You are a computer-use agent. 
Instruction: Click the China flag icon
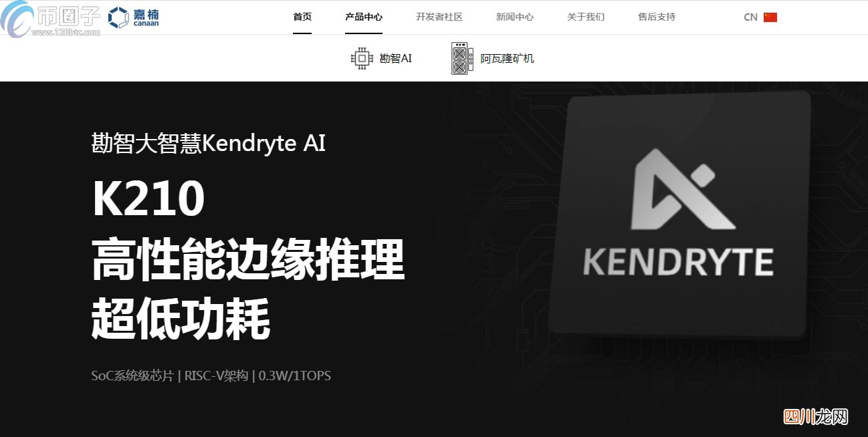[x=770, y=17]
